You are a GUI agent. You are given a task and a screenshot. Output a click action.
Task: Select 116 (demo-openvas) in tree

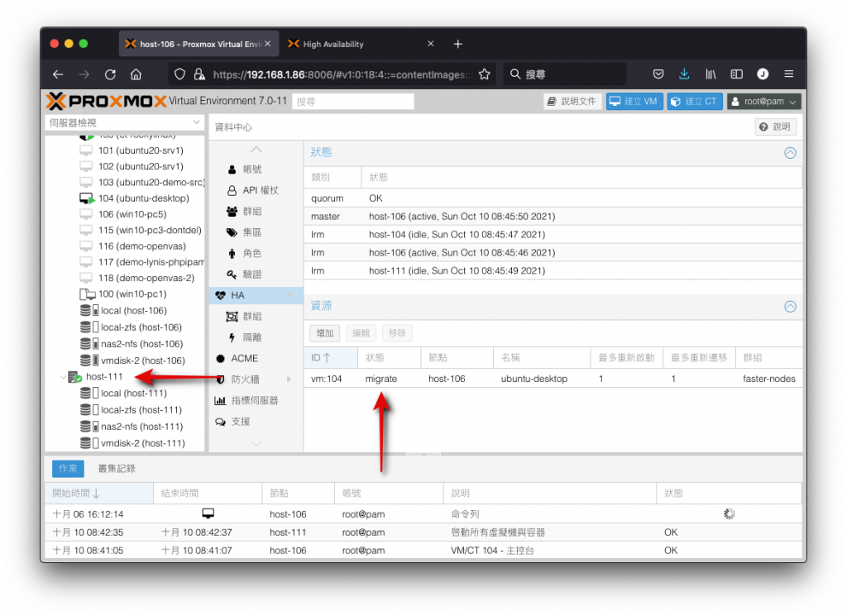pos(142,246)
